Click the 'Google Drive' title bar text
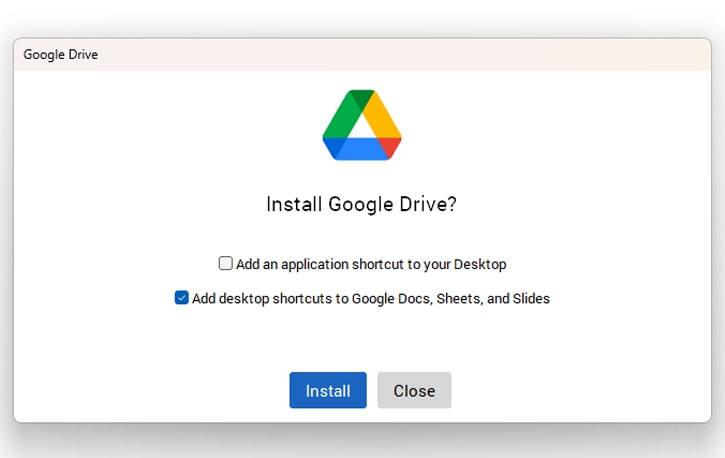Viewport: 725px width, 458px height. pos(61,55)
